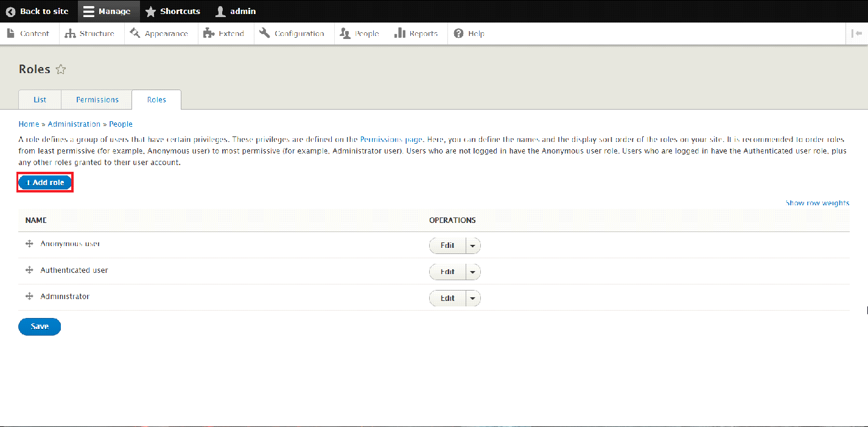Open the Extend modules menu
868x427 pixels.
tap(224, 34)
